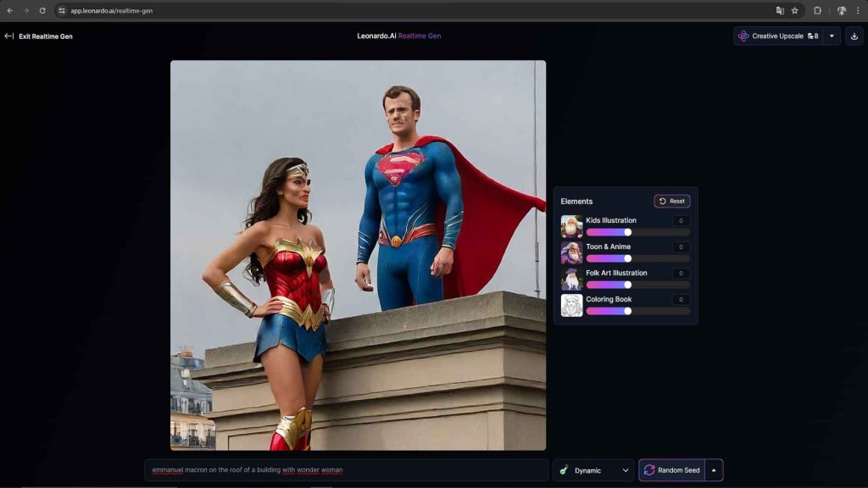Click the Folk Art Illustration element thumbnail
The width and height of the screenshot is (868, 488).
[571, 279]
